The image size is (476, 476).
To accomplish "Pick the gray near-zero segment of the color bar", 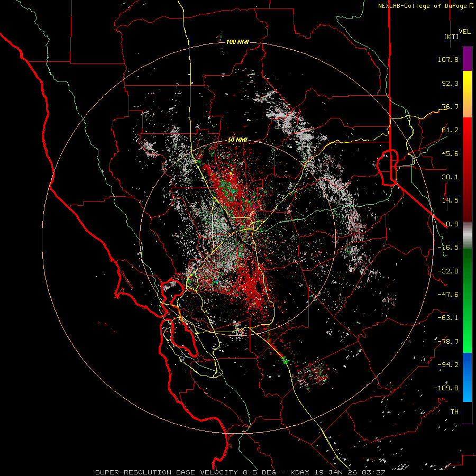I will point(467,235).
